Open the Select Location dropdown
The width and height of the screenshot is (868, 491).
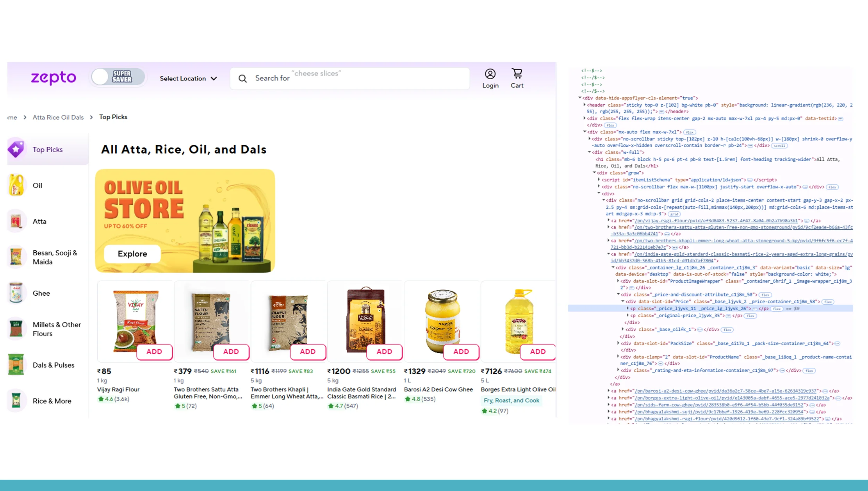pos(188,79)
